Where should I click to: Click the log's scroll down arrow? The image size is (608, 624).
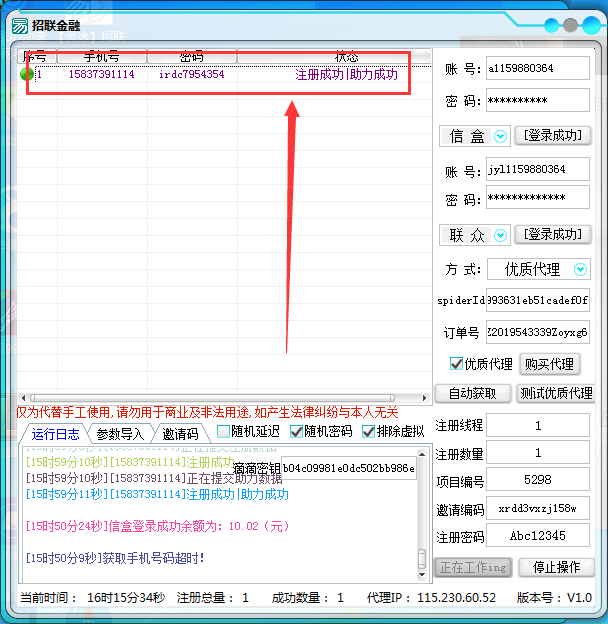pyautogui.click(x=422, y=575)
